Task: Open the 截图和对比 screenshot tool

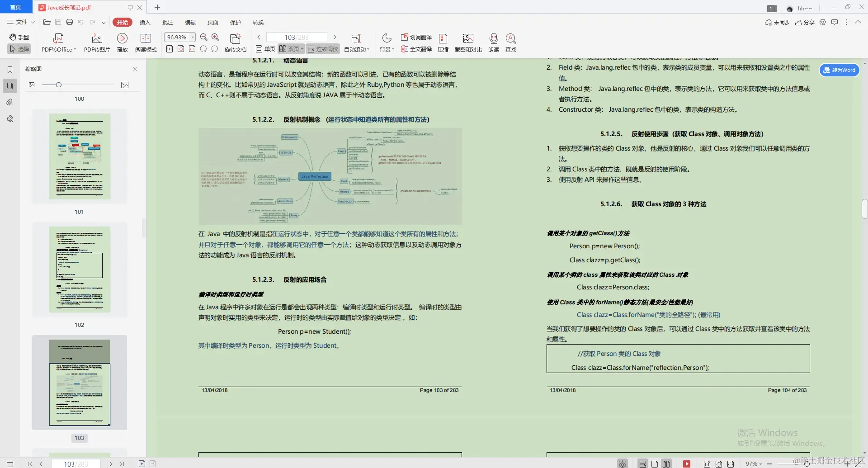Action: coord(468,42)
